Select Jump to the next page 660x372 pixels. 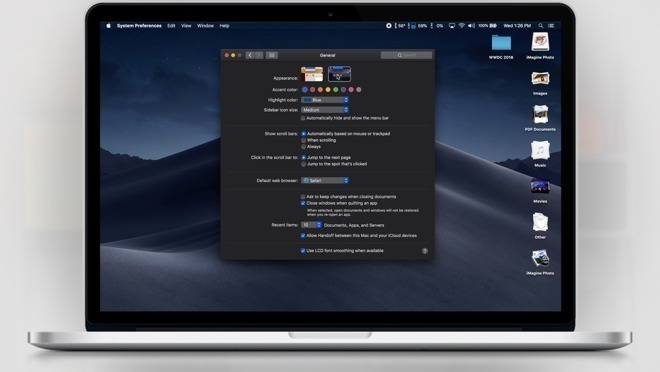[303, 157]
